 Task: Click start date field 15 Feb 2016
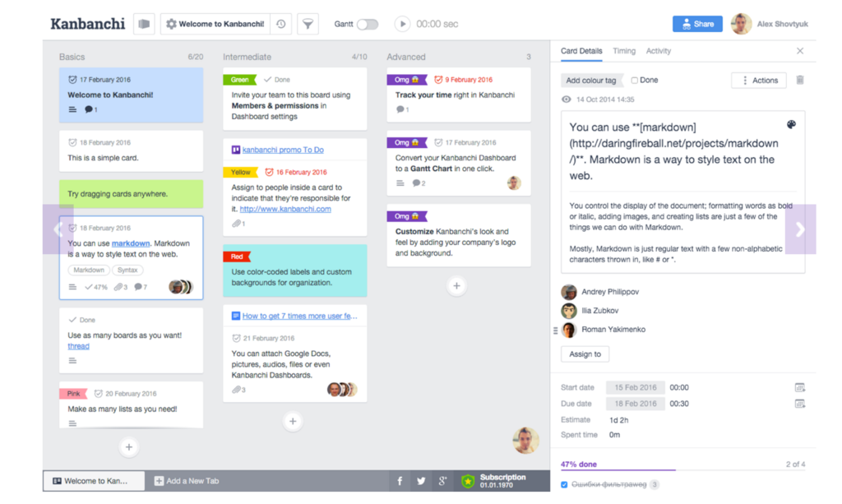[x=636, y=387]
